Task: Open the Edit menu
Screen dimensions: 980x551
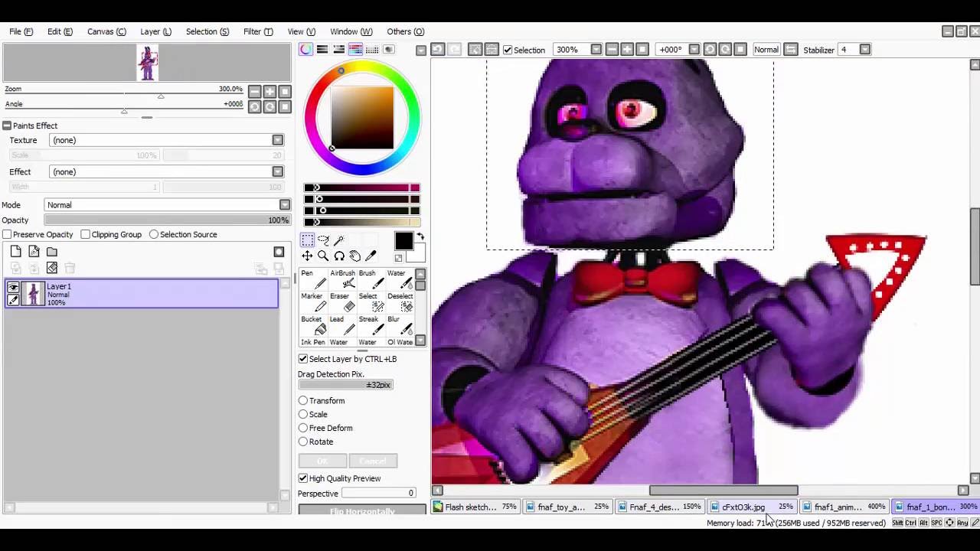Action: [60, 31]
